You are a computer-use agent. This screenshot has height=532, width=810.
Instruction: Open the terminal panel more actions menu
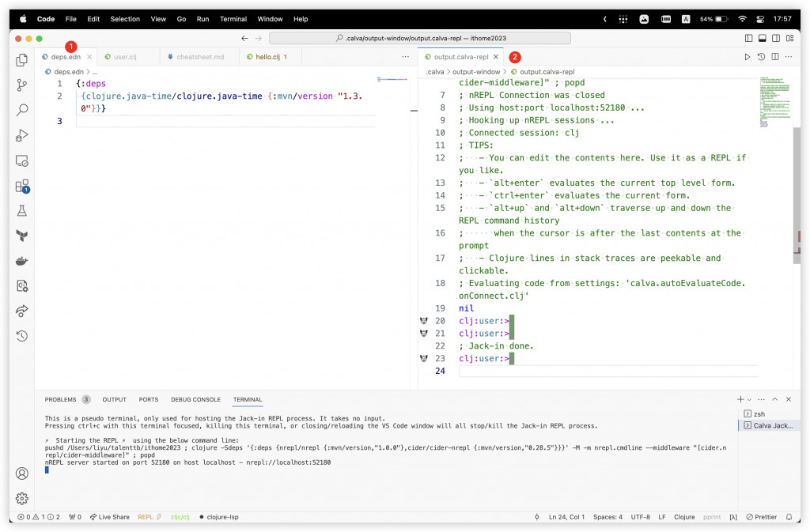(761, 399)
